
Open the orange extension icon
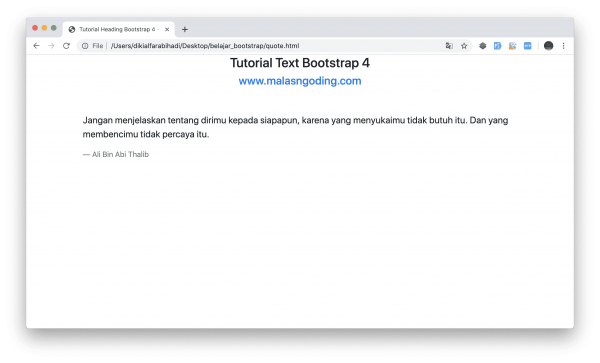point(512,46)
